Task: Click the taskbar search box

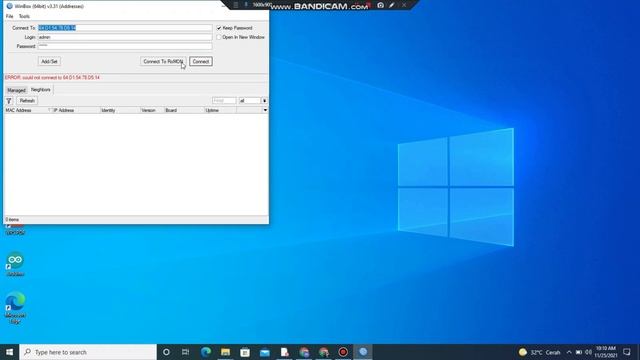Action: [88, 352]
